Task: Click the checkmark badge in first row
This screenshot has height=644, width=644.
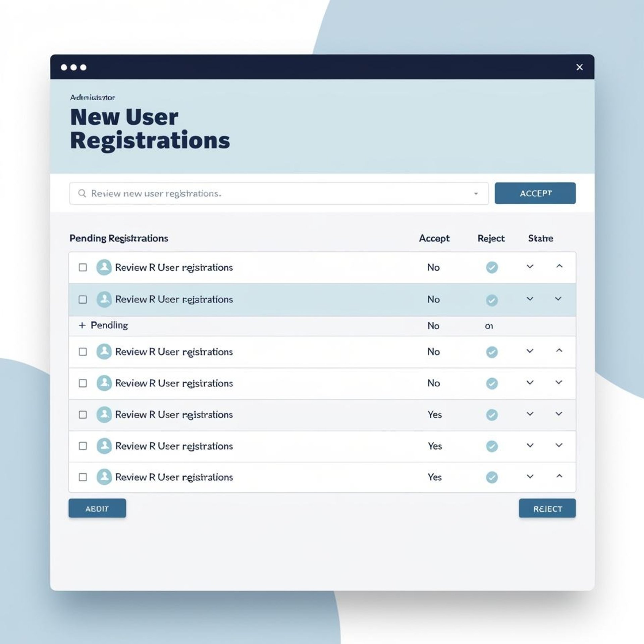Action: coord(492,267)
